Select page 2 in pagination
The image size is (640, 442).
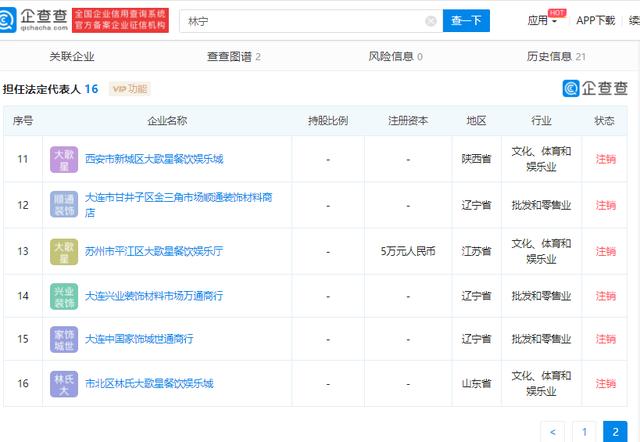click(x=615, y=432)
